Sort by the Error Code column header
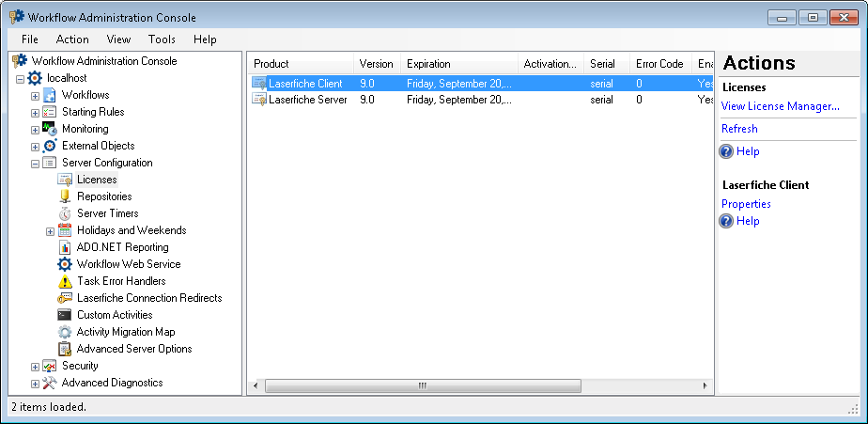This screenshot has width=868, height=424. (661, 64)
